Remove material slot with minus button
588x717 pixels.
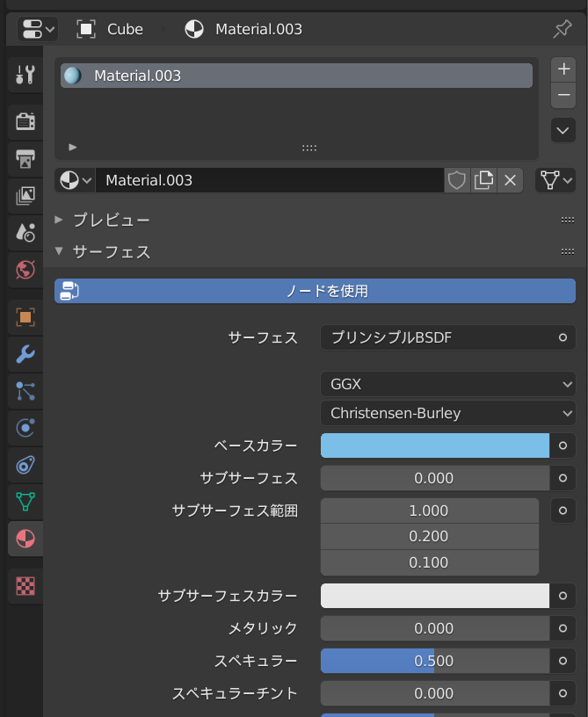pos(563,95)
